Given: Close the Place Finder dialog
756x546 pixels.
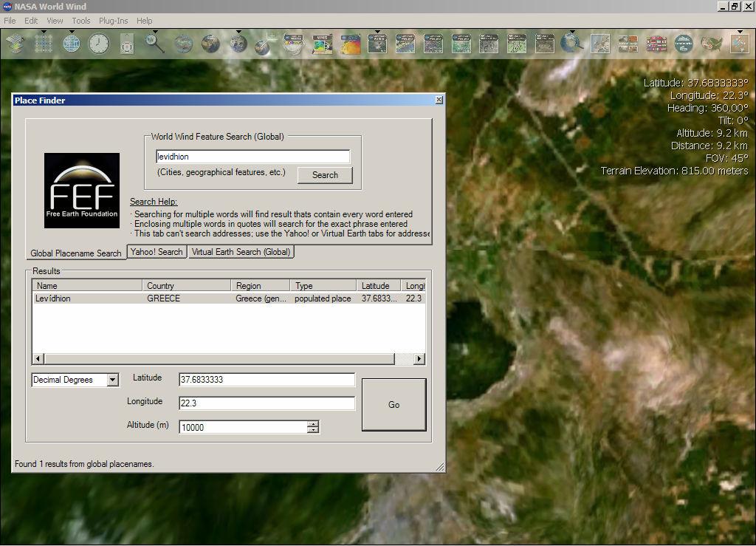Looking at the screenshot, I should tap(439, 100).
